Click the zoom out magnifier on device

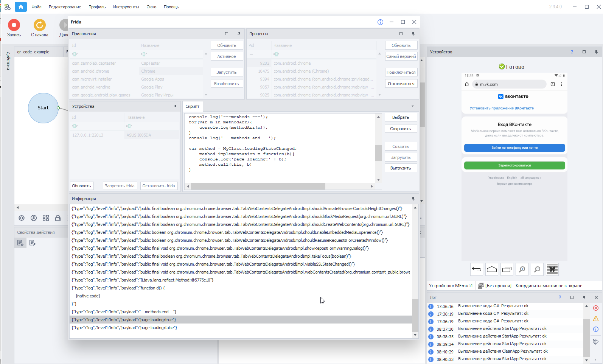click(537, 269)
